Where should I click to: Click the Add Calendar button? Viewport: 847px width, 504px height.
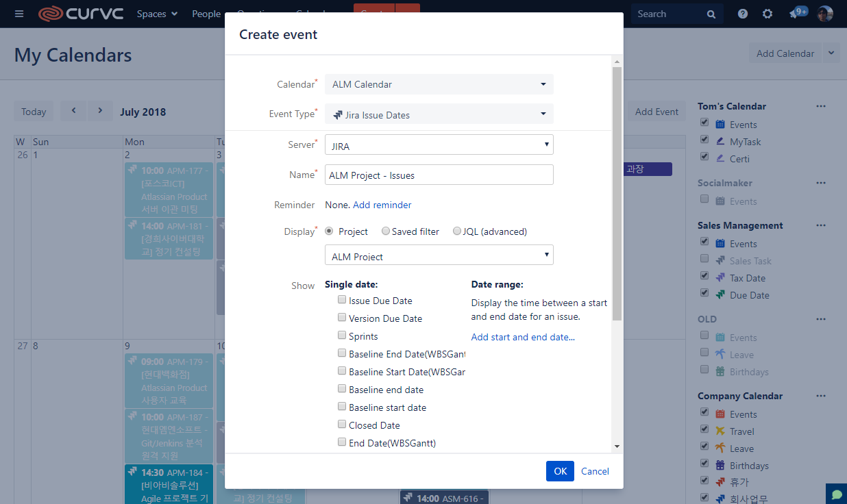(x=785, y=53)
